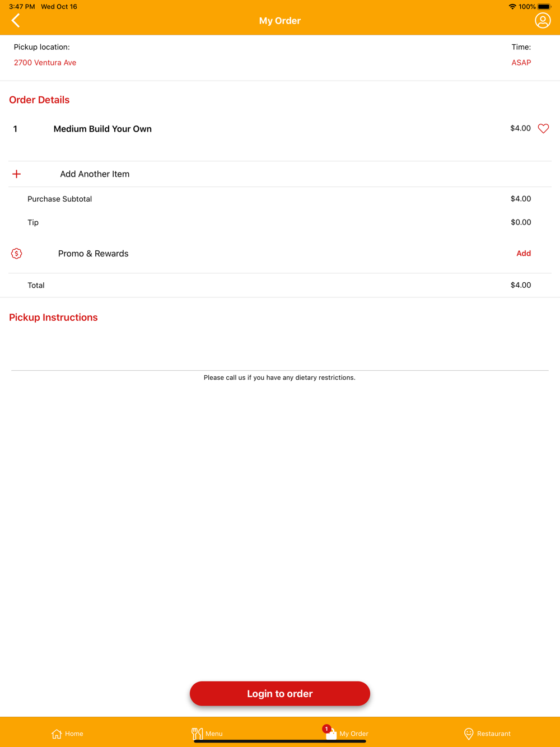The height and width of the screenshot is (747, 560).
Task: Go back using the top-left arrow
Action: 16,21
